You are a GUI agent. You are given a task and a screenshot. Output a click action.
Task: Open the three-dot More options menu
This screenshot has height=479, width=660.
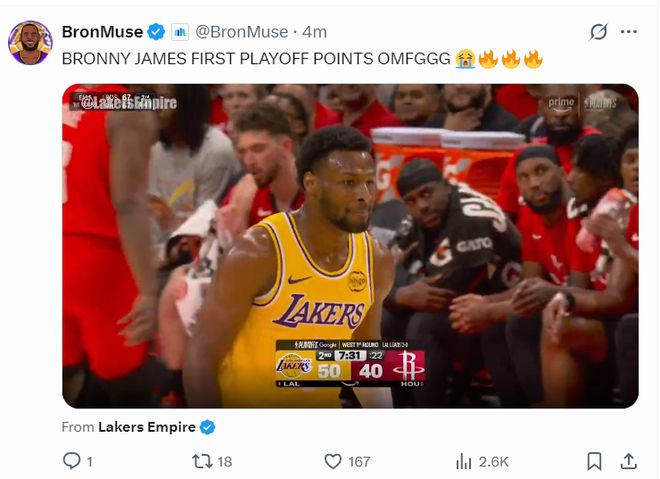coord(628,32)
